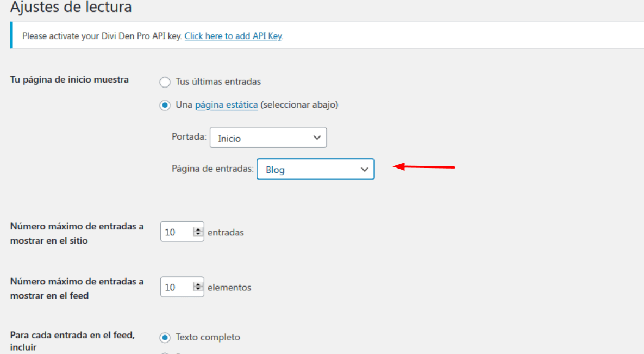
Task: Click chevron arrow of Blog select
Action: [x=364, y=170]
